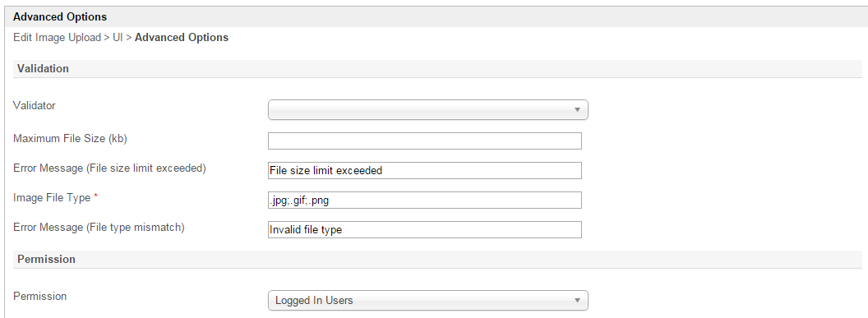This screenshot has height=318, width=868.
Task: Click the 'Invalid file type' text field
Action: coord(425,229)
